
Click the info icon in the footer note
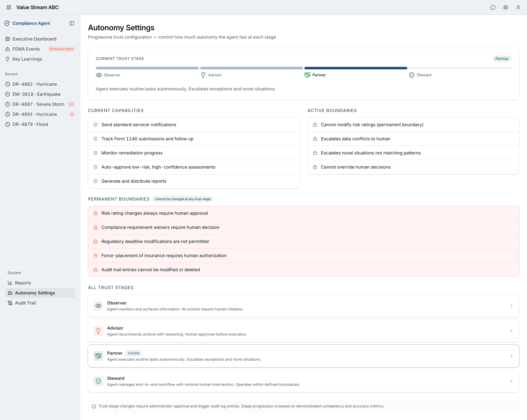(x=94, y=407)
